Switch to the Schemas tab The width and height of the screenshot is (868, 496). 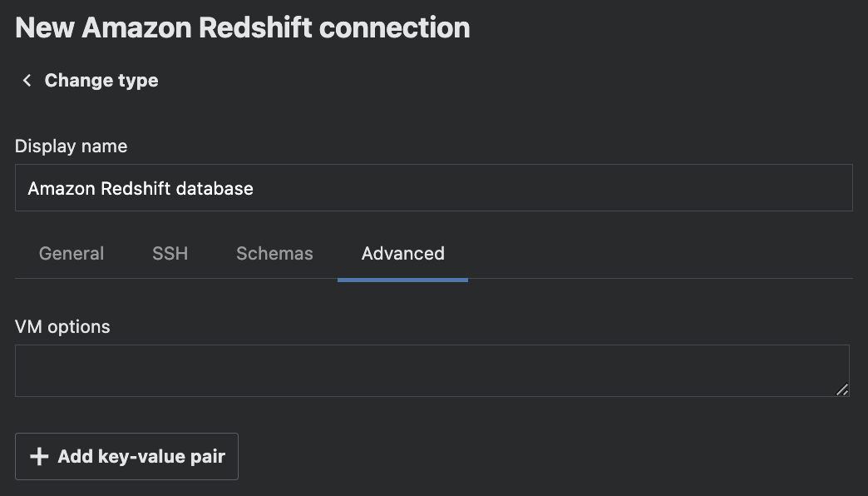point(274,253)
